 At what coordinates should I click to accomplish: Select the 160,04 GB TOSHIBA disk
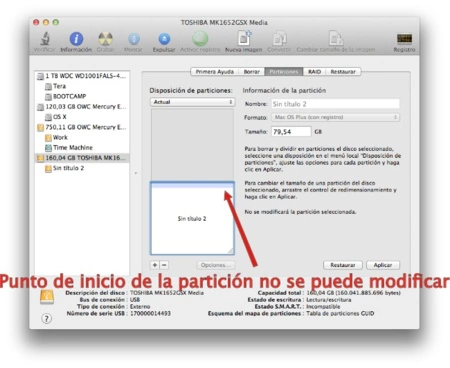[x=82, y=158]
